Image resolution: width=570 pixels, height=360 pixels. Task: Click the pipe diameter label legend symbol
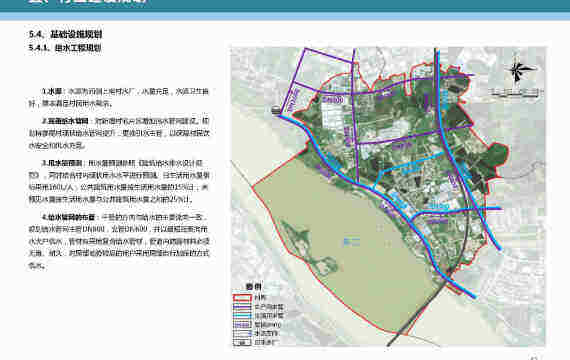242,324
